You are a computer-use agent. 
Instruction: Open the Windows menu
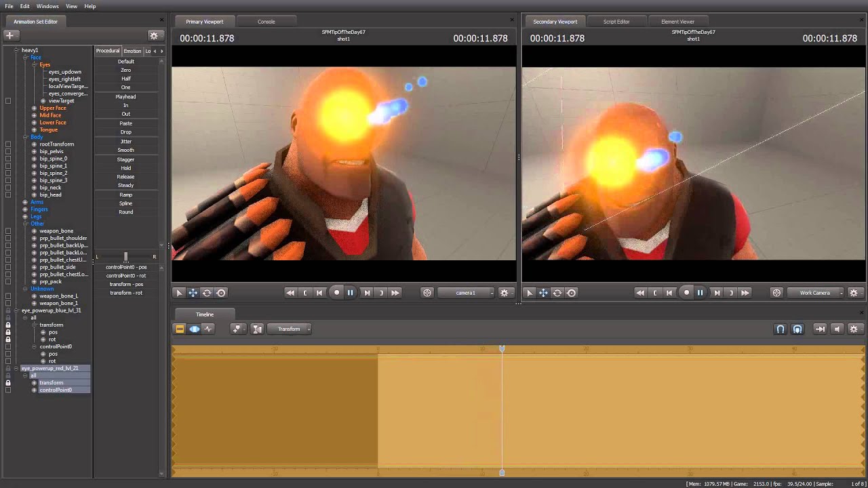point(47,6)
